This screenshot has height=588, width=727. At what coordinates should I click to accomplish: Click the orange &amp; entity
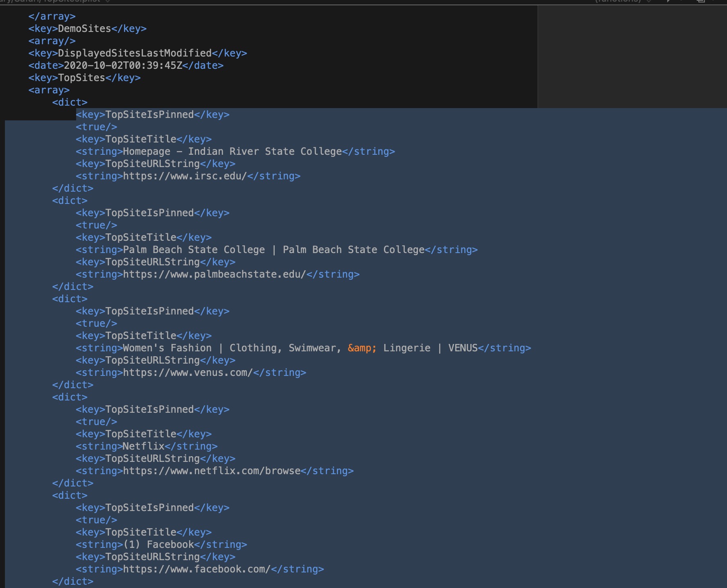[x=362, y=348]
